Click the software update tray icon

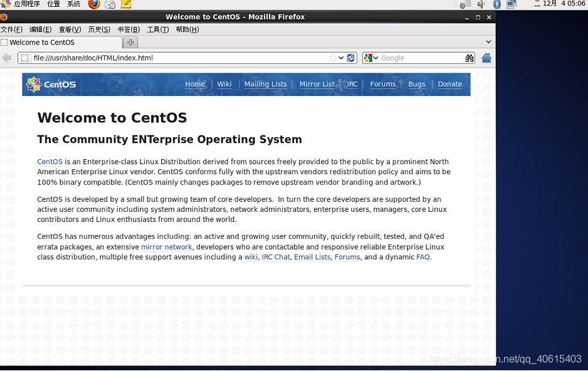465,4
